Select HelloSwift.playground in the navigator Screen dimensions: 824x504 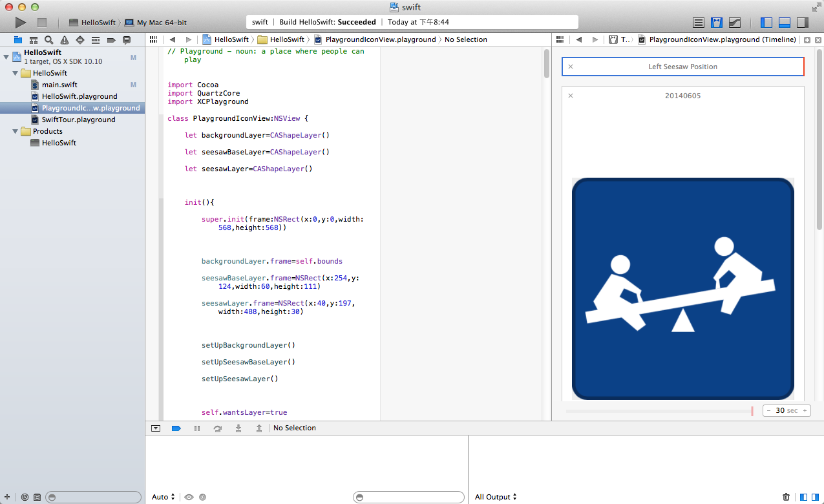coord(79,96)
